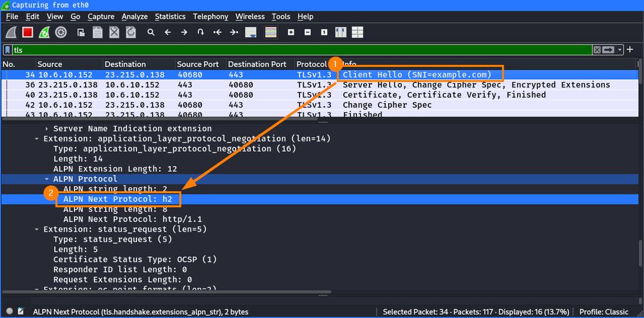This screenshot has height=318, width=644.
Task: Open the View menu
Action: tap(55, 16)
